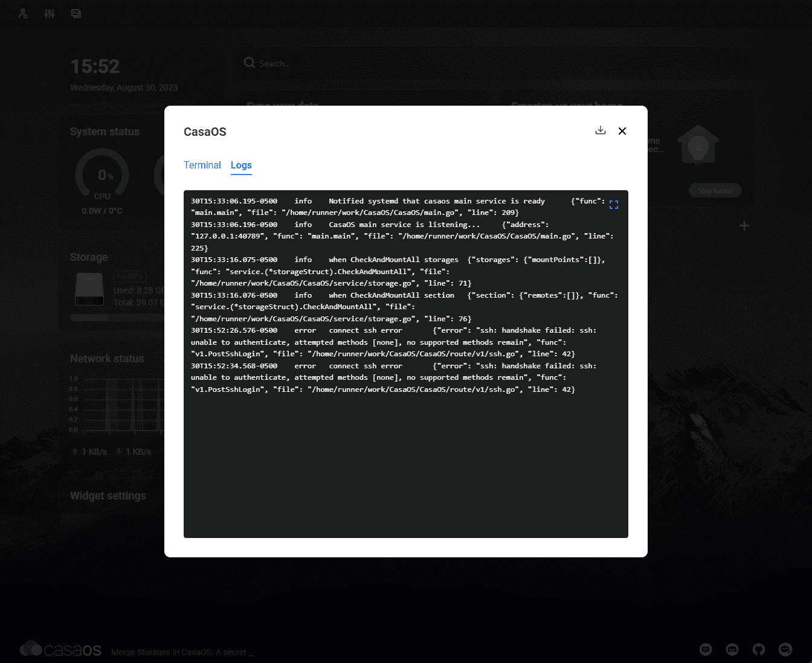This screenshot has width=812, height=663.
Task: Click the smart home house icon
Action: point(698,146)
